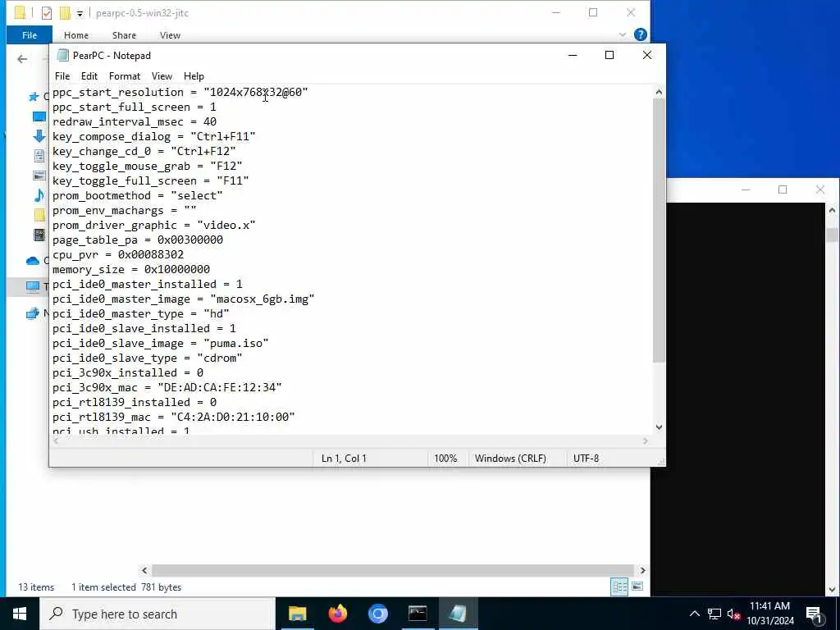Screen dimensions: 840x630
Task: Click the Notepad taskbar icon
Action: [458, 614]
